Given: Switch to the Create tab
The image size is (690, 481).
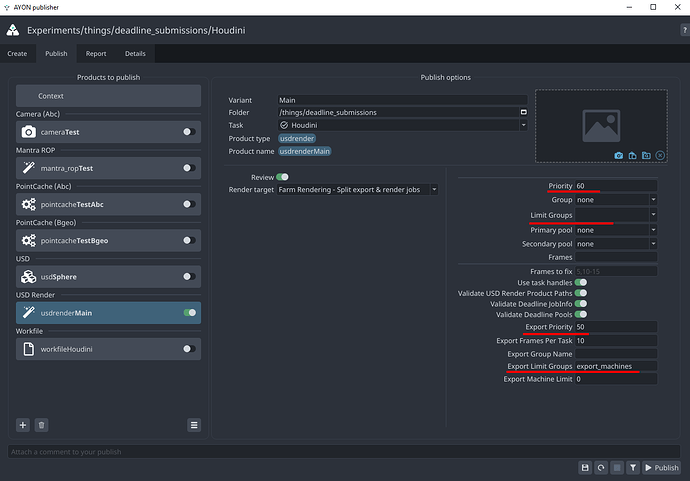Looking at the screenshot, I should (x=17, y=53).
